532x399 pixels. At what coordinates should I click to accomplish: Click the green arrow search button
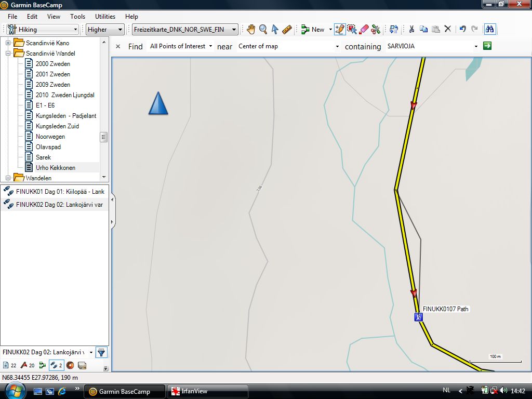pyautogui.click(x=487, y=46)
